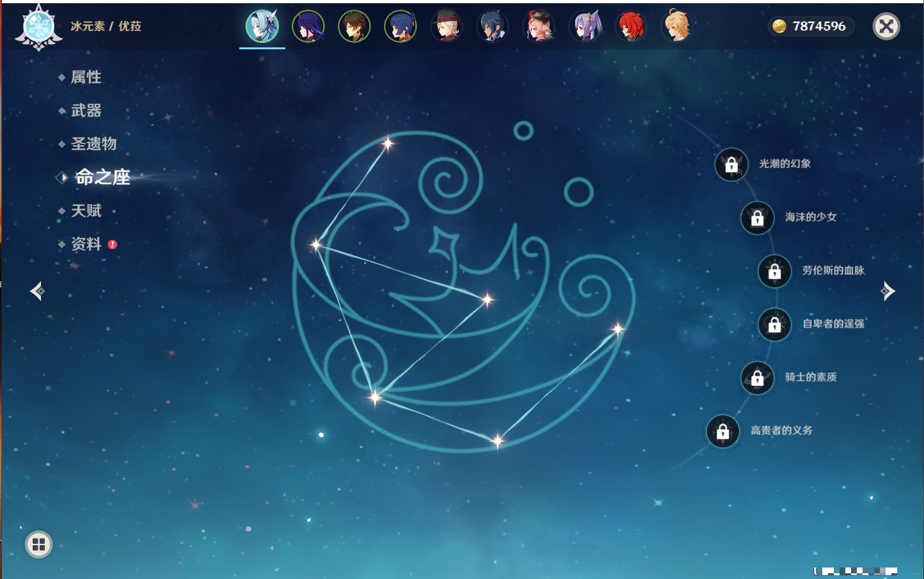Select Keqing's lavender-haired avatar
The image size is (924, 579).
(585, 27)
